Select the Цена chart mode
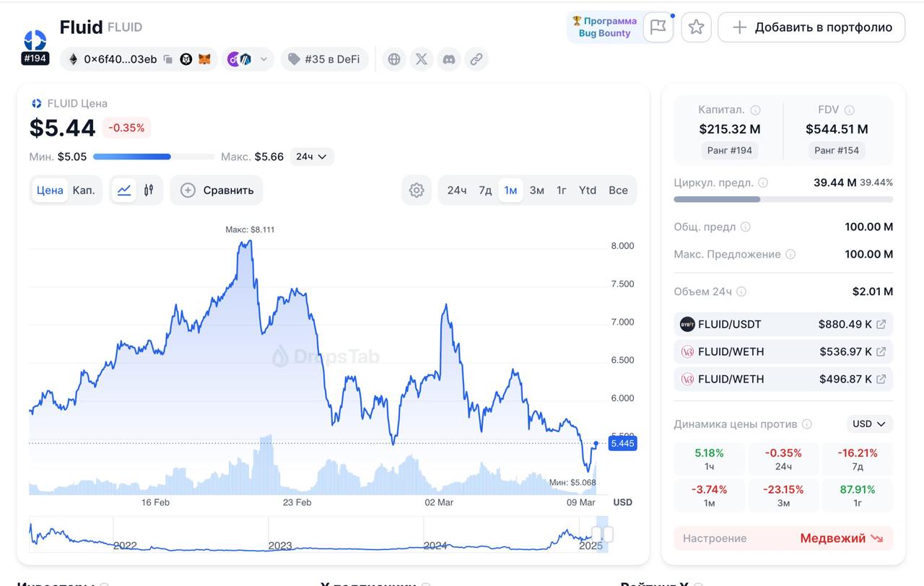 tap(50, 191)
